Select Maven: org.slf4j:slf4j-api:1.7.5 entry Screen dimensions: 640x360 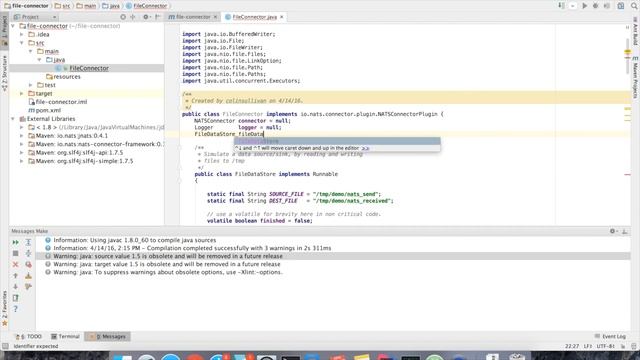(x=76, y=152)
